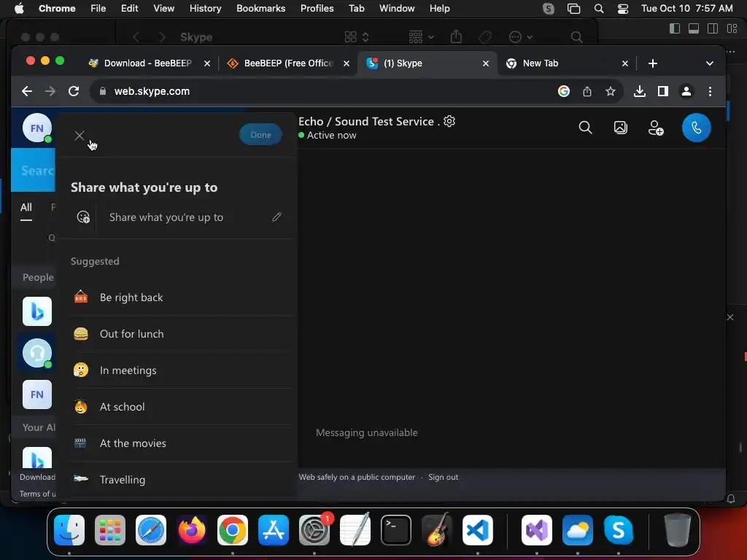Launch Safari from the Dock

(151, 530)
